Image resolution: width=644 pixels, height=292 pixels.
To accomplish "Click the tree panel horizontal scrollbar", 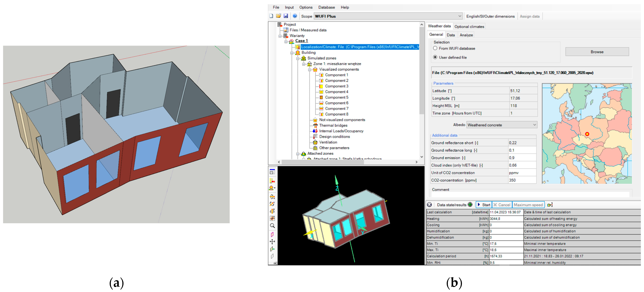I will pyautogui.click(x=322, y=162).
